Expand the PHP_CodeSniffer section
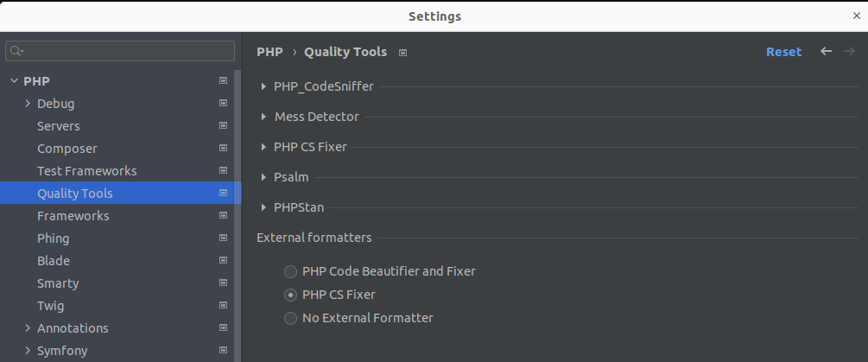The height and width of the screenshot is (362, 868). pos(263,86)
